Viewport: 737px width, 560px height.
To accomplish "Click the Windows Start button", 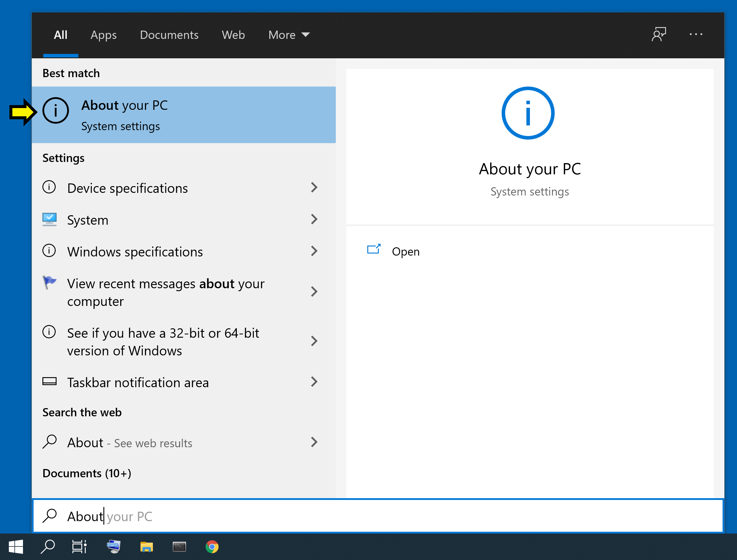I will point(16,547).
